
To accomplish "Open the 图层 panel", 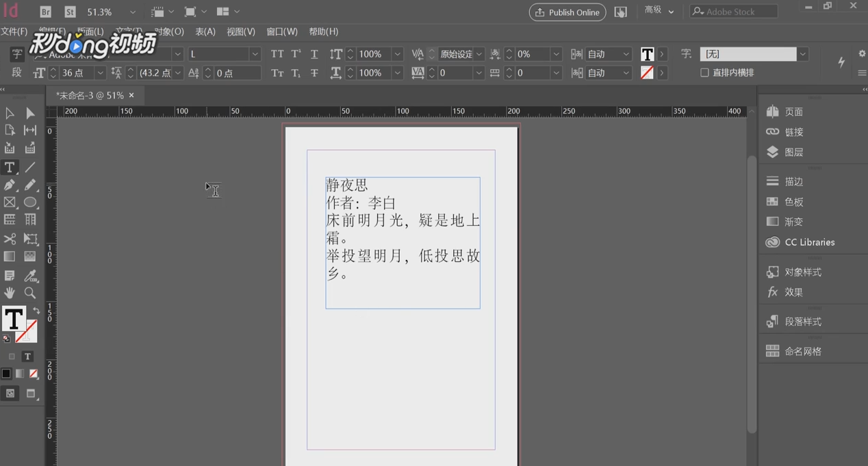I will click(785, 152).
